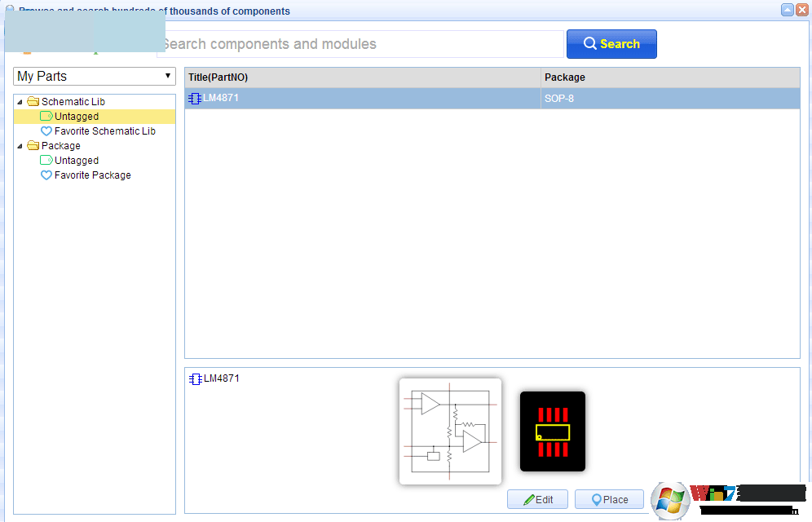Viewport: 812px width, 522px height.
Task: Click the heart icon beside Favorite Schematic Lib
Action: pyautogui.click(x=46, y=131)
